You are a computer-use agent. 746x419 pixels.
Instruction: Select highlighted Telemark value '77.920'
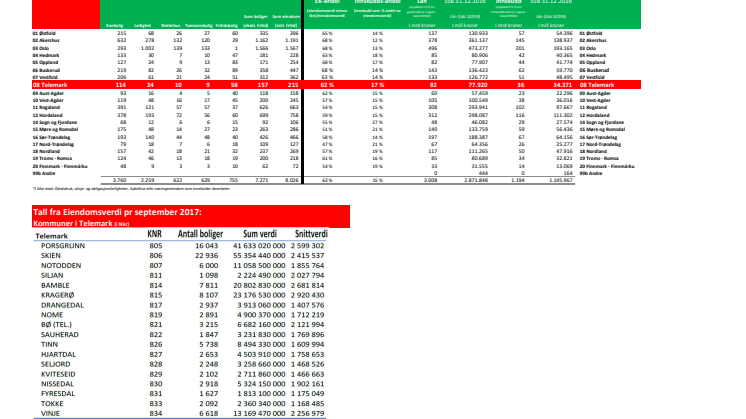(478, 85)
